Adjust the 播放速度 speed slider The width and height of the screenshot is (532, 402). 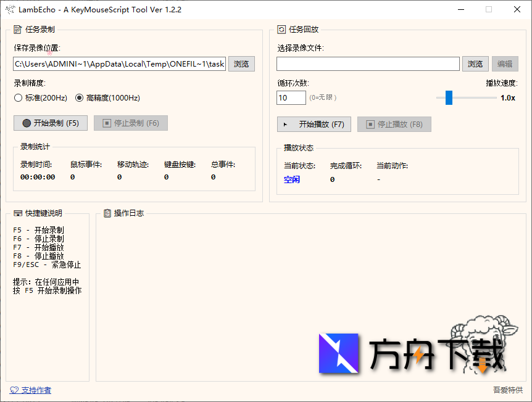(x=449, y=97)
